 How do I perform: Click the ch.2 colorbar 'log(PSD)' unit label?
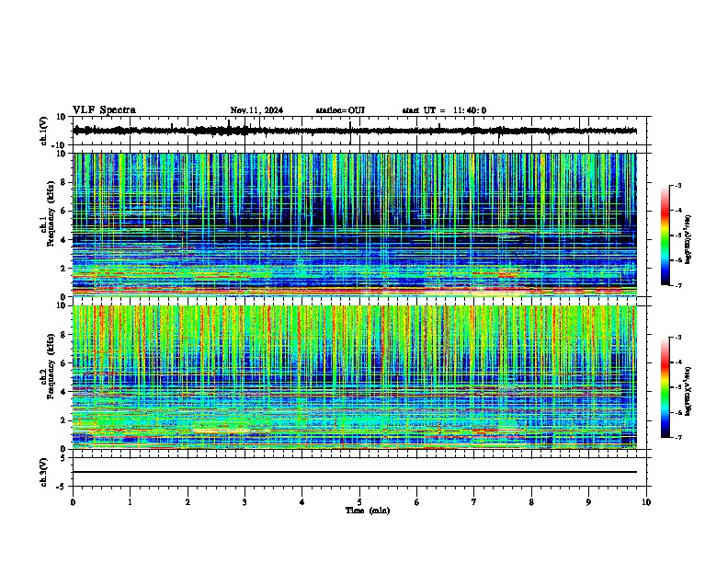click(x=688, y=391)
